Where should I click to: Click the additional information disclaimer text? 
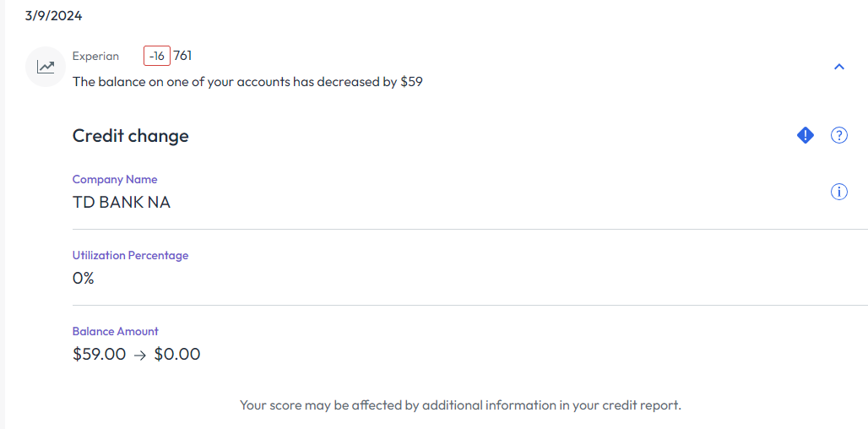[x=460, y=405]
